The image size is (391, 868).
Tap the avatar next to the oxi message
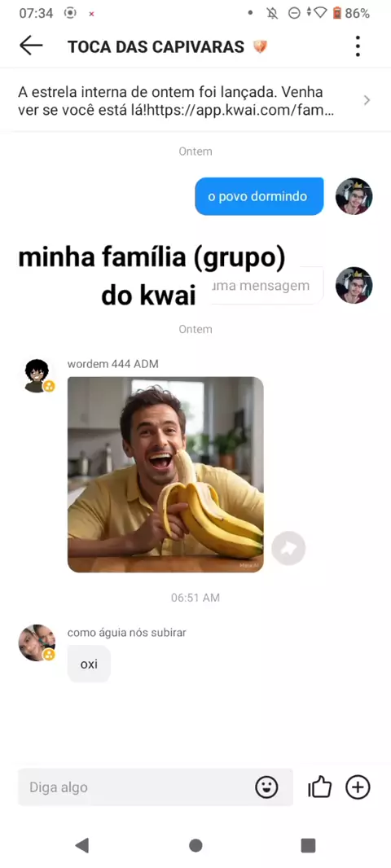(37, 642)
